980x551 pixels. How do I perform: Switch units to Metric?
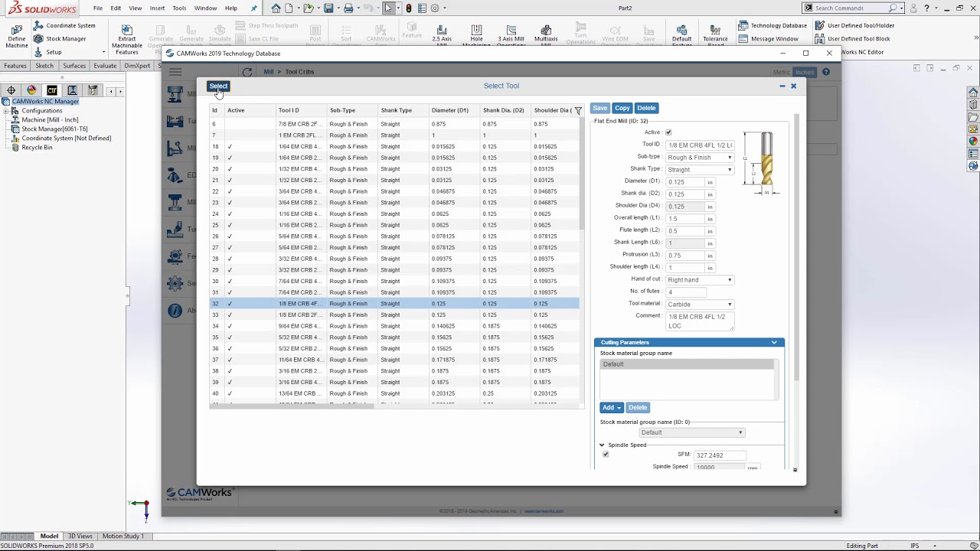pos(781,72)
